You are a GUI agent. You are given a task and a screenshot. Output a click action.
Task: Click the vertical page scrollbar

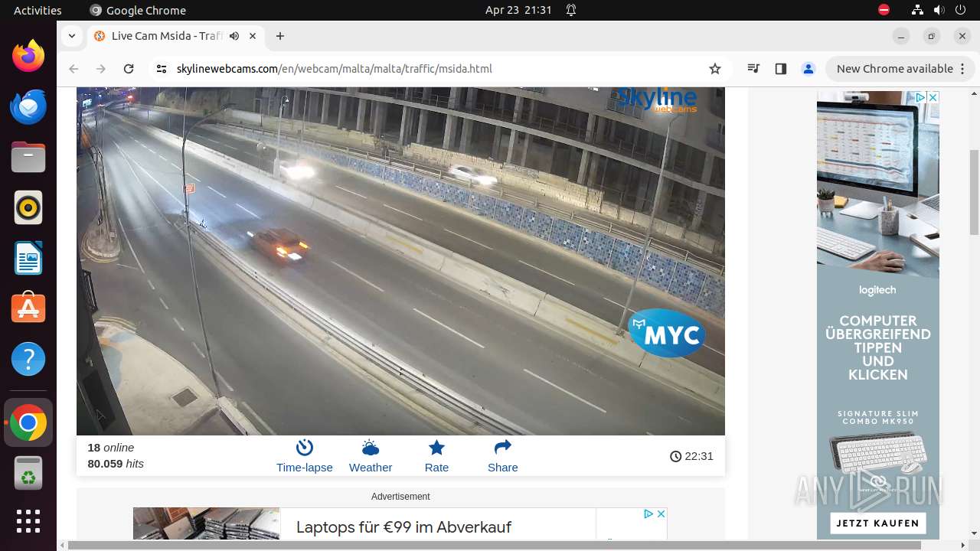tap(974, 191)
